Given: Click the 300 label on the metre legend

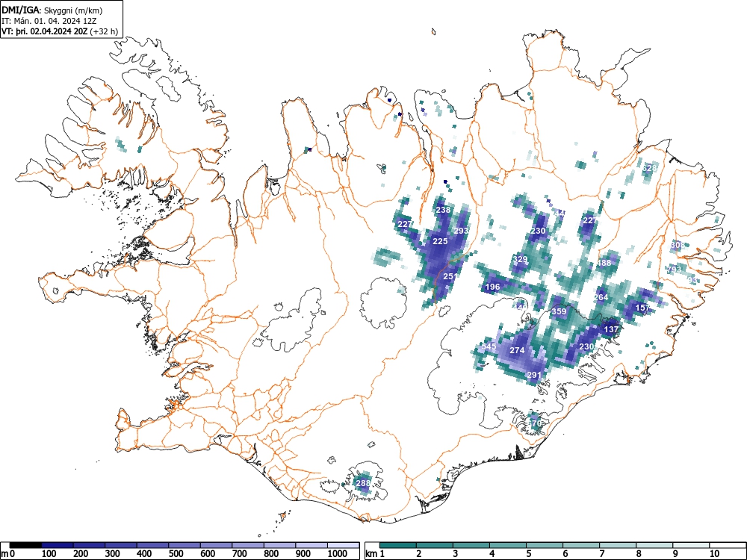Looking at the screenshot, I should [x=113, y=554].
